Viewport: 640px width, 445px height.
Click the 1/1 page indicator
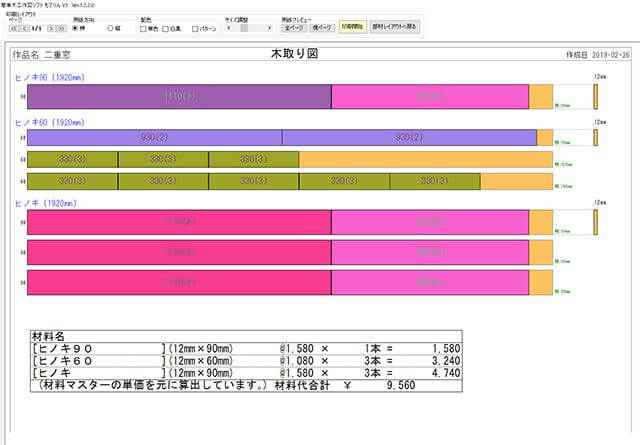[x=37, y=28]
